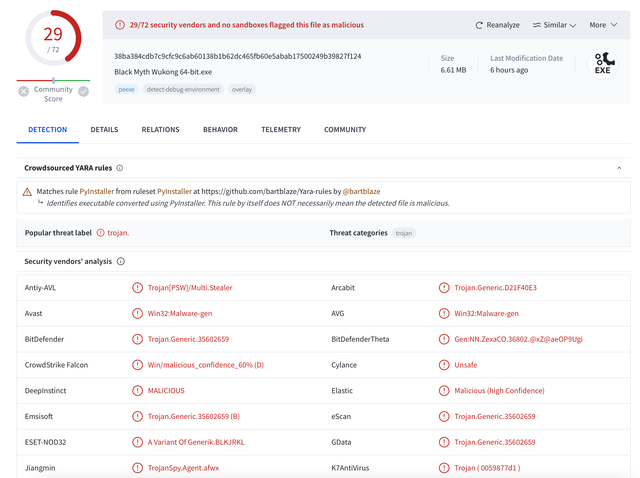Open the COMMUNITY tab
Viewport: 640px width, 478px height.
[345, 129]
